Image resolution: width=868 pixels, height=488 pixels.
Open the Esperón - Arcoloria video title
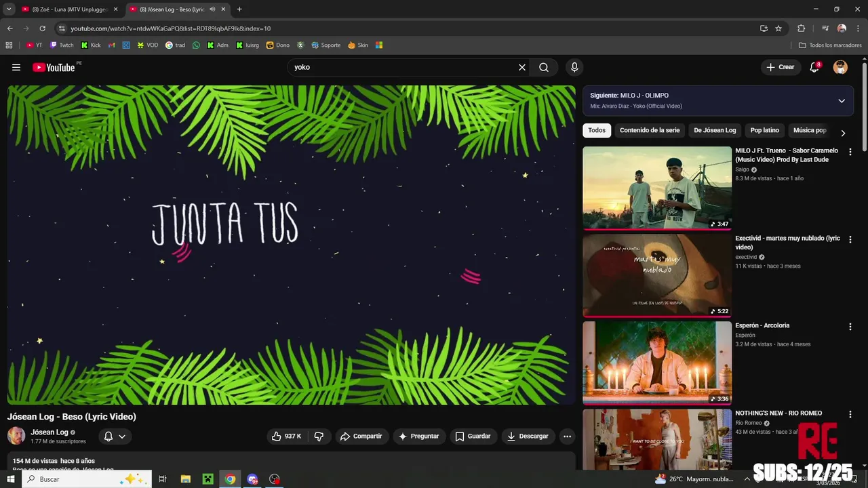coord(762,325)
